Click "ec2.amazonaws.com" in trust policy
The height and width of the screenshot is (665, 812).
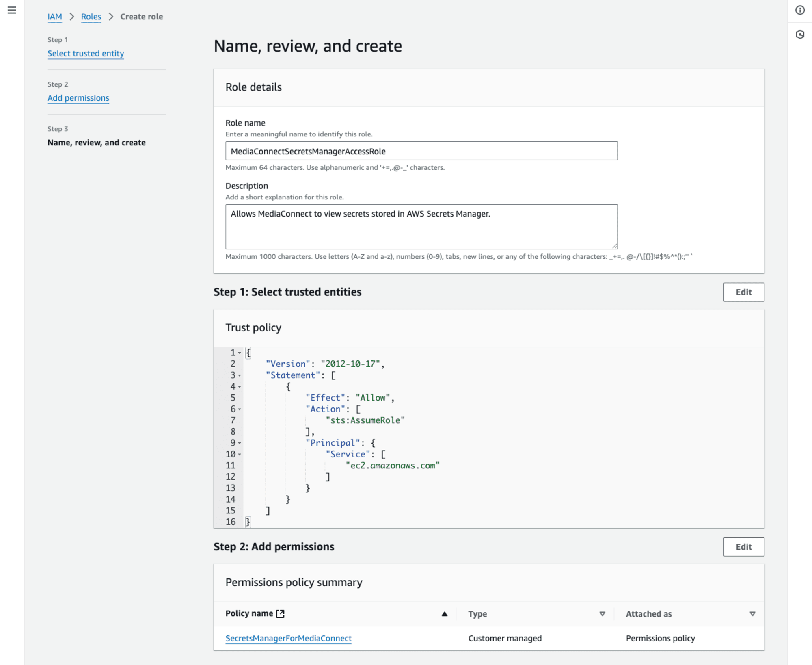tap(393, 466)
